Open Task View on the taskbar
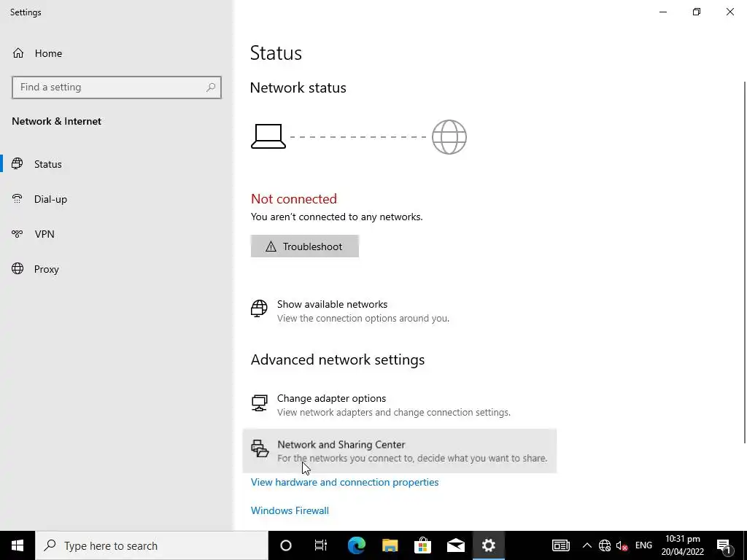Screen dimensions: 747x560 (x=321, y=545)
